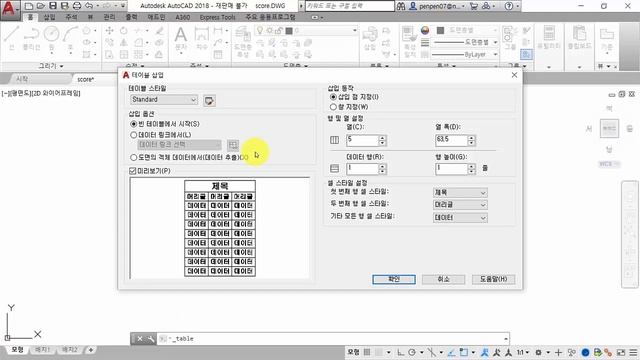Open first row cell style dropdown

click(460, 192)
